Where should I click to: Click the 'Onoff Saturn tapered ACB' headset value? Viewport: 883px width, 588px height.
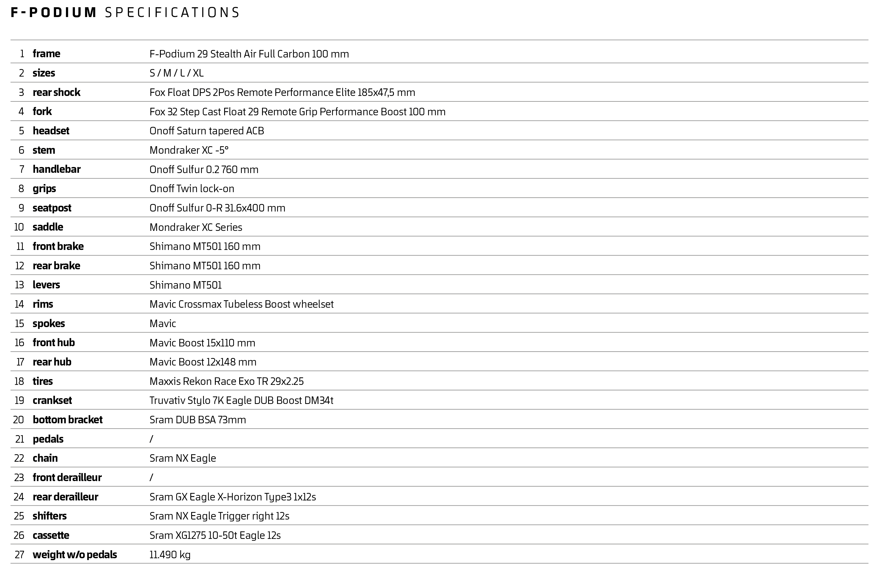click(x=207, y=131)
